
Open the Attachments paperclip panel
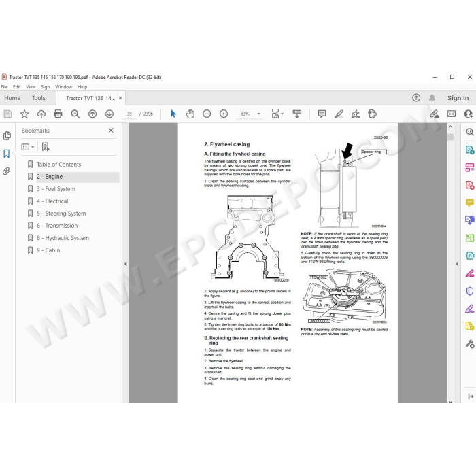point(7,171)
